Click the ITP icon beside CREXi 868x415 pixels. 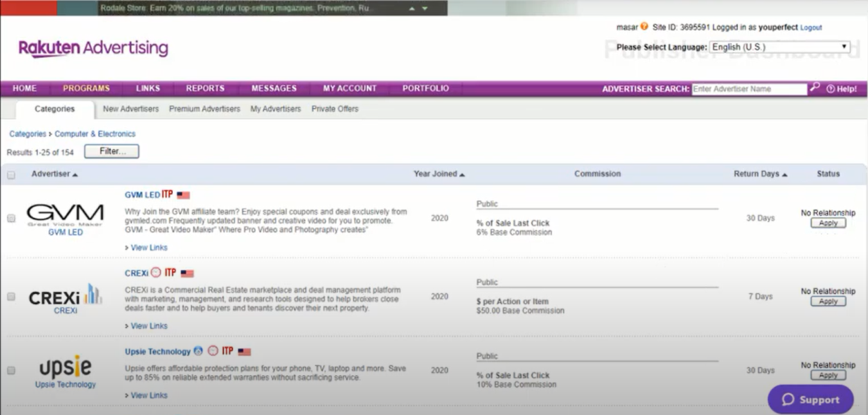pos(170,273)
